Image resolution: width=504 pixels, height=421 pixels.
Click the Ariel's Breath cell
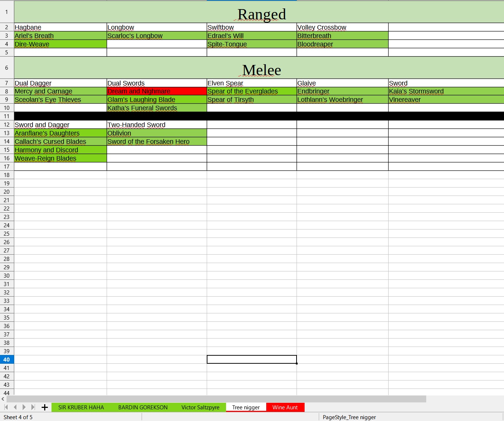(x=60, y=36)
